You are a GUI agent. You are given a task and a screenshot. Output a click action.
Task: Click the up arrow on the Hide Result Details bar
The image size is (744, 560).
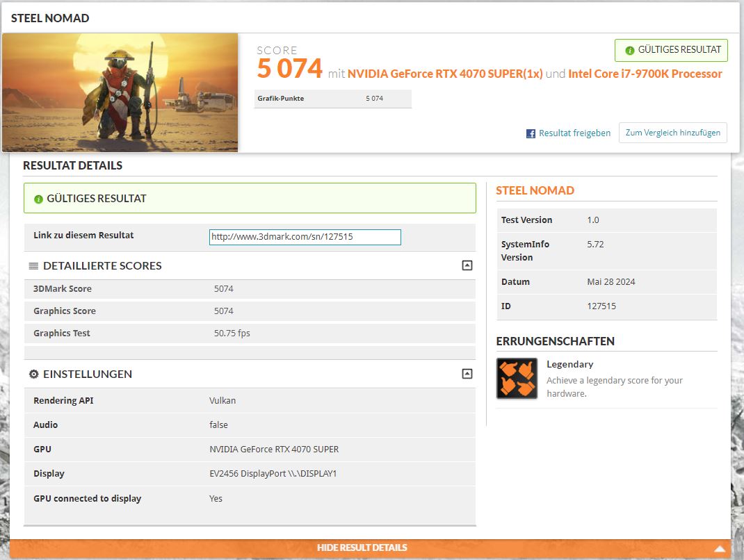(x=720, y=549)
